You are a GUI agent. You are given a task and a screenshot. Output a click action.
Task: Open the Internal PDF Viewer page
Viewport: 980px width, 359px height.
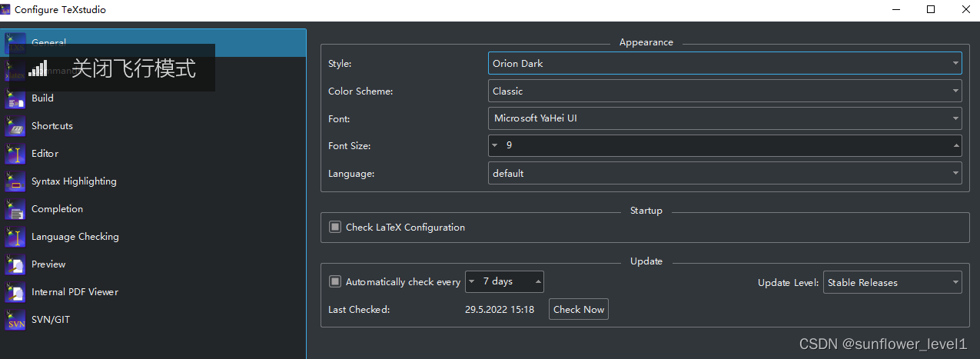click(153, 291)
